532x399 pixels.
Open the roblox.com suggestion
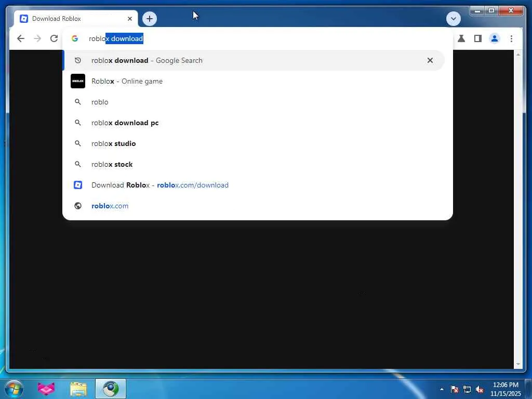[254, 206]
